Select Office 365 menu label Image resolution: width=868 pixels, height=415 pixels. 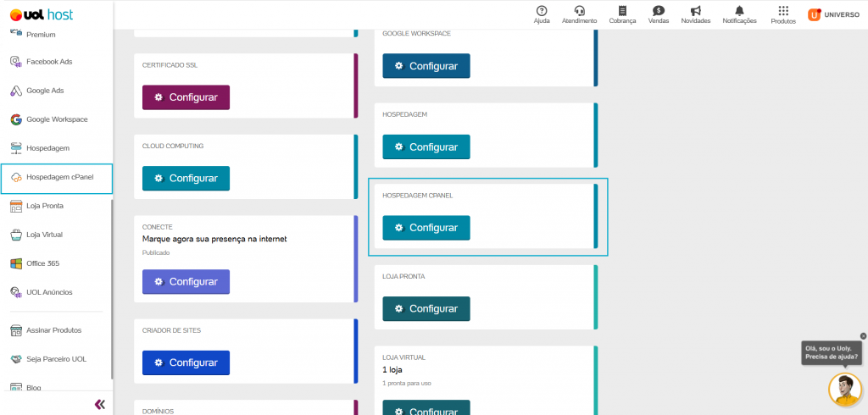pyautogui.click(x=42, y=263)
